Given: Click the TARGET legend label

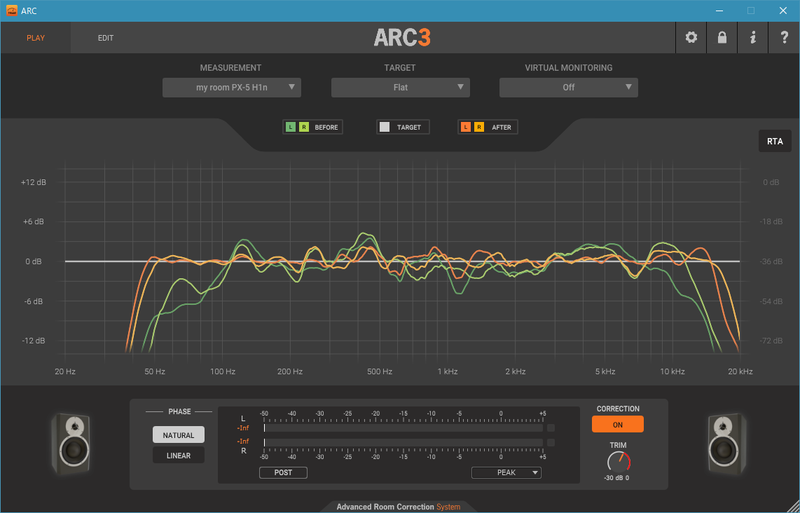Looking at the screenshot, I should point(409,127).
